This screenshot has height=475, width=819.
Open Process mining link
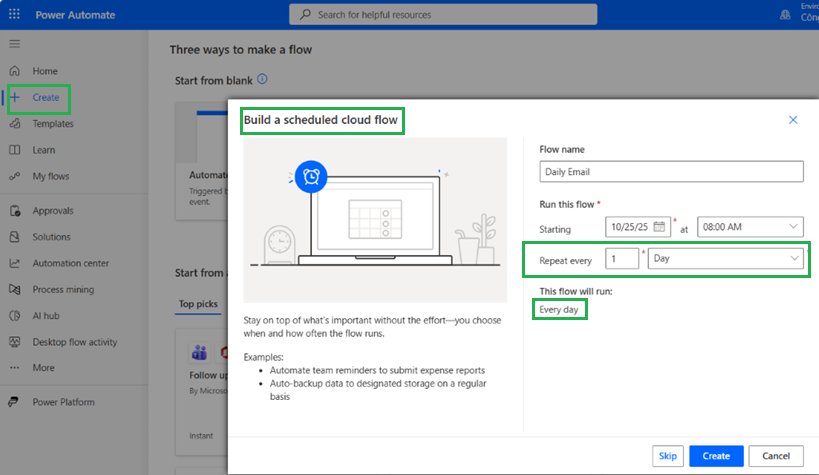[63, 289]
